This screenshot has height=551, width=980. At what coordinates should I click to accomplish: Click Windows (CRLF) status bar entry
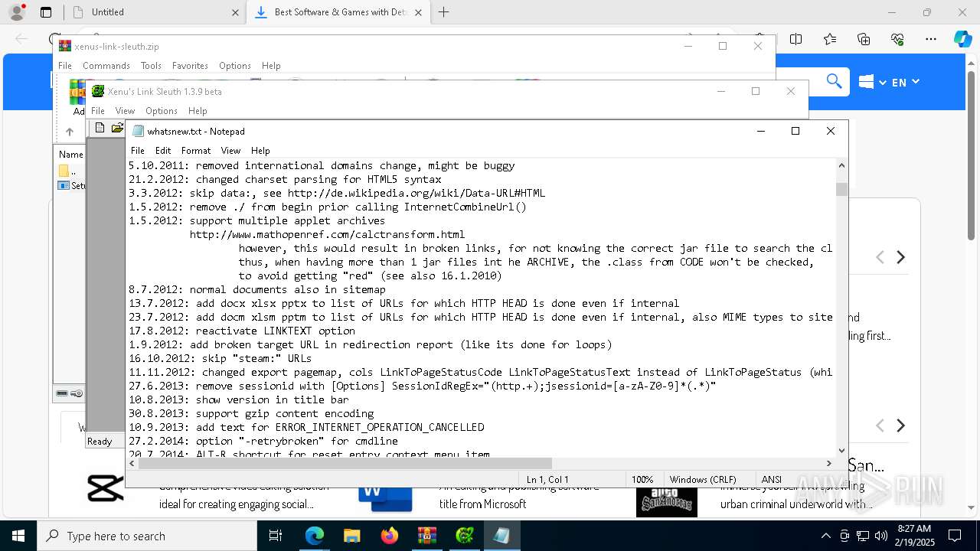[x=702, y=480]
